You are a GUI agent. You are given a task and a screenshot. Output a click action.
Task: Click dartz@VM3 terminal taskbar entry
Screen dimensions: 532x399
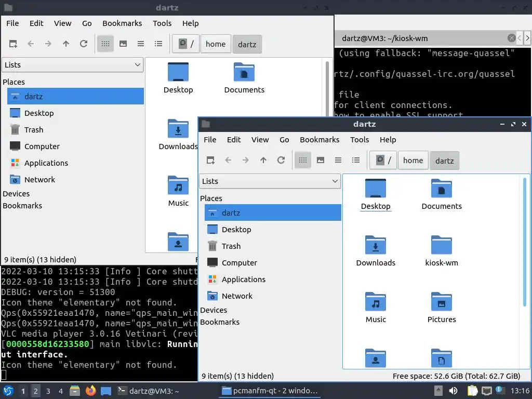click(x=149, y=391)
